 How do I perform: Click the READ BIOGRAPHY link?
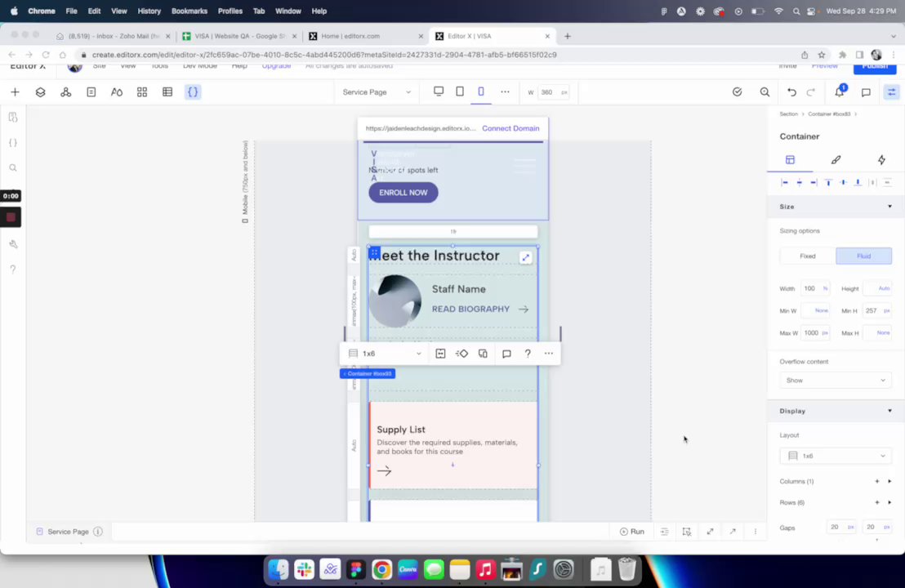tap(471, 310)
